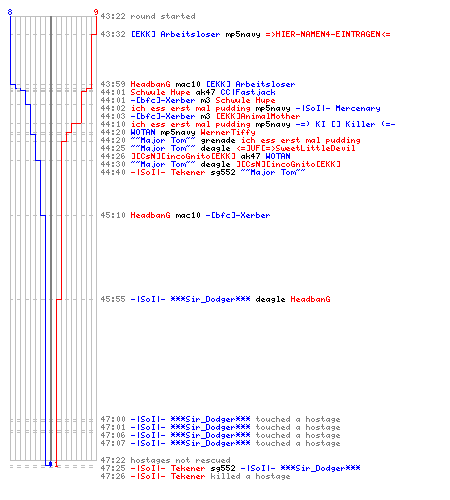Click <=JUF[=>SweetLittleDevil player name
450x500 pixels.
(296, 148)
